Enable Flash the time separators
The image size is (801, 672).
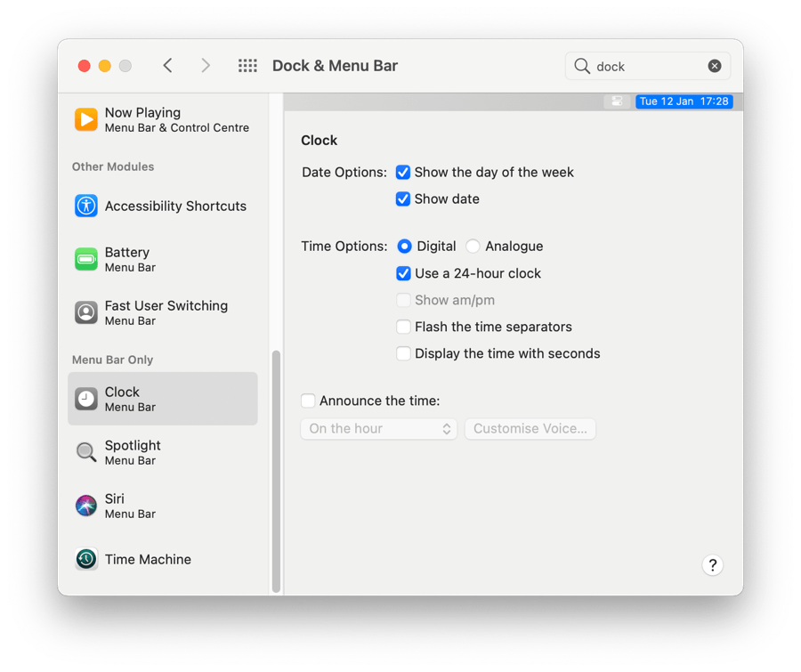pos(403,327)
